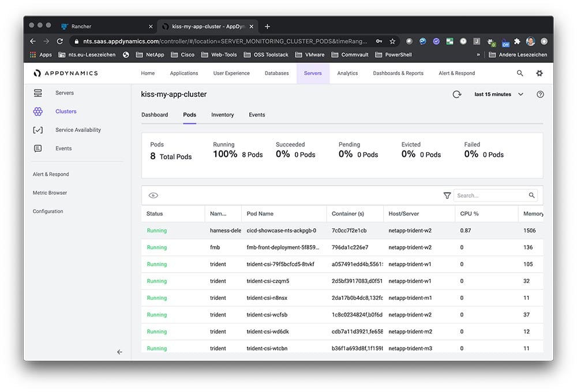Open the Dashboards & Reports menu
Screen dimensions: 577x392
click(398, 73)
